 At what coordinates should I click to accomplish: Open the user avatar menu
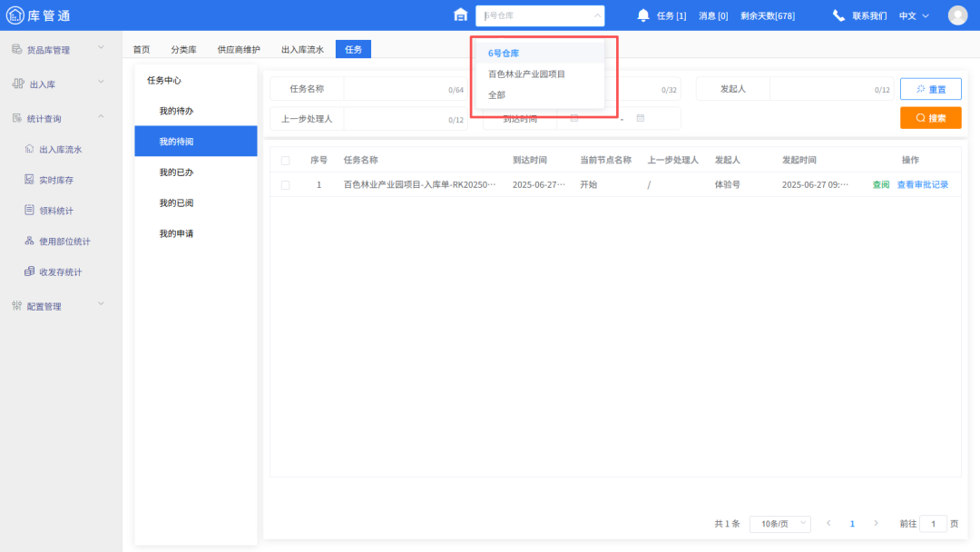(x=957, y=15)
